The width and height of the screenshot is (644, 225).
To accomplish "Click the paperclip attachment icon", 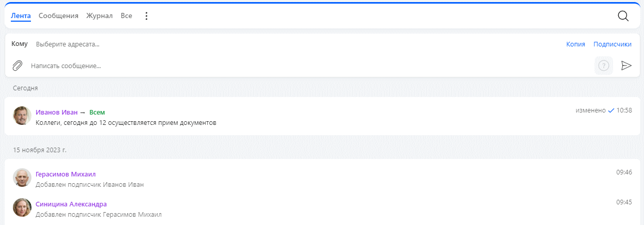I will 18,66.
